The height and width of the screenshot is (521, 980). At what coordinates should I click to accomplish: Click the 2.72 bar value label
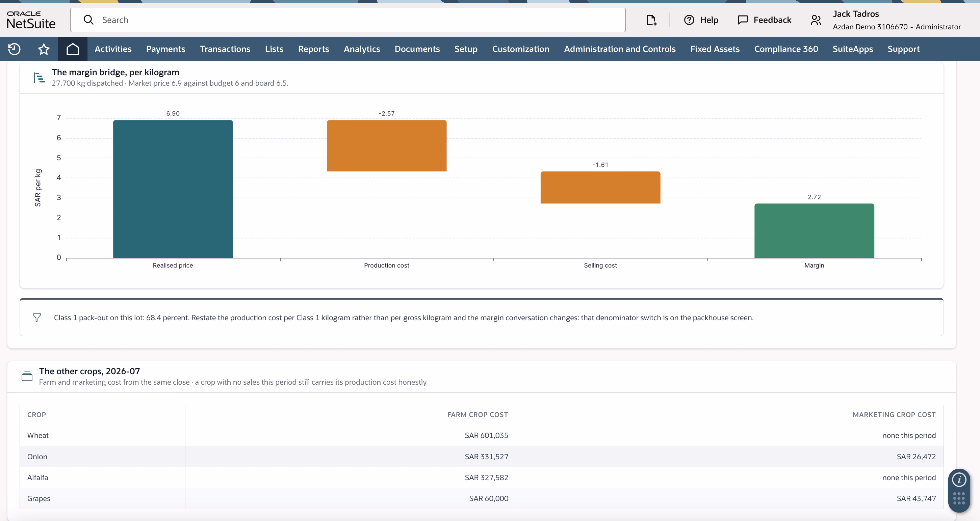click(x=814, y=197)
